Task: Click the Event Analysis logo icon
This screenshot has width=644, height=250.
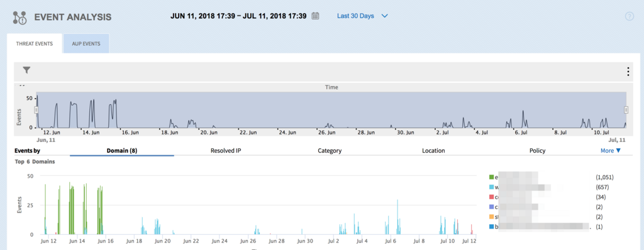Action: tap(19, 17)
